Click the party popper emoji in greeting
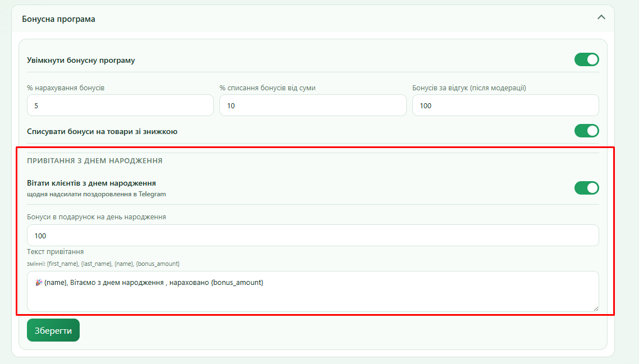Viewport: 639px width, 364px height. pyautogui.click(x=39, y=282)
